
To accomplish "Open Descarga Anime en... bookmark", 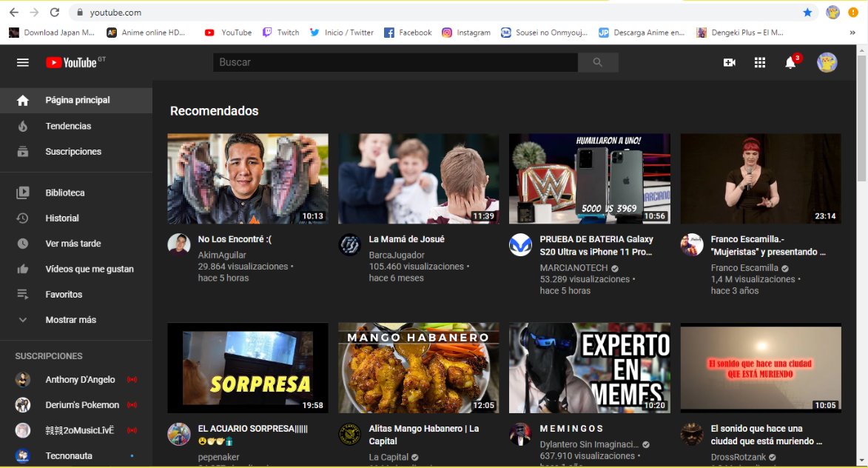I will pos(642,33).
